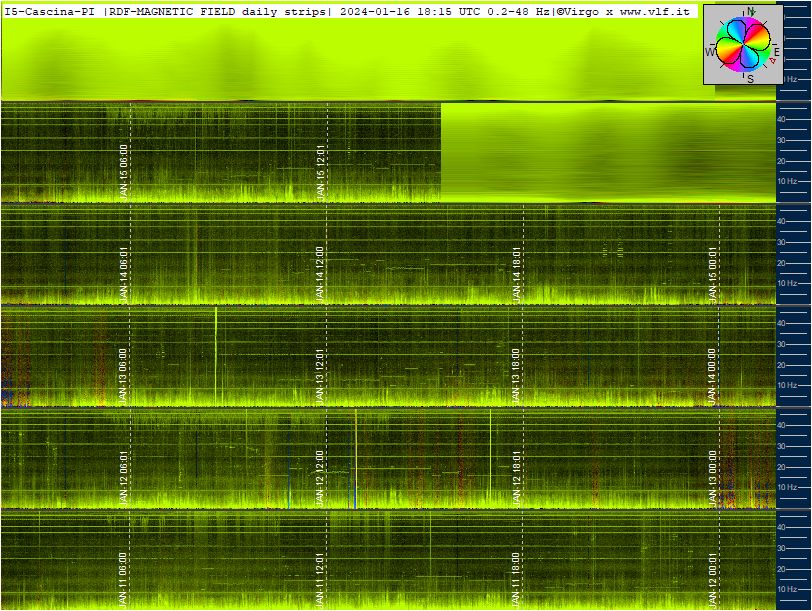Select the JAN-14 00:00 time marker
Screen dimensions: 812x611
coord(712,376)
